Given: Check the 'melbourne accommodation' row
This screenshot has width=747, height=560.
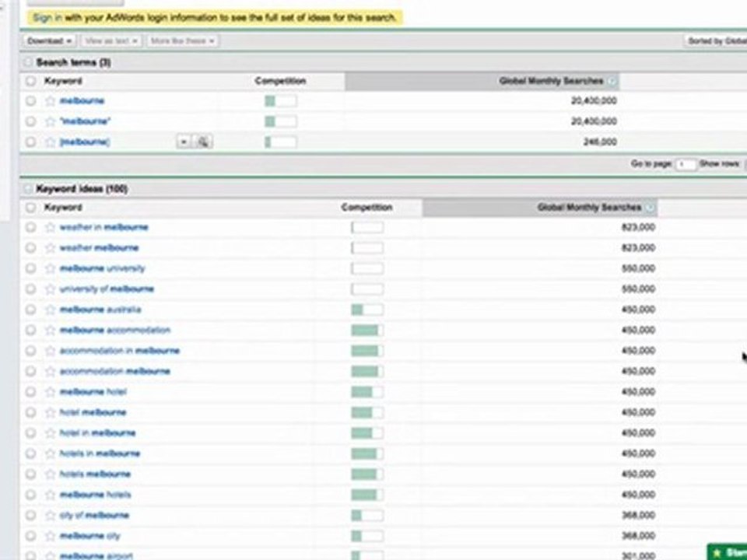Looking at the screenshot, I should pos(30,330).
